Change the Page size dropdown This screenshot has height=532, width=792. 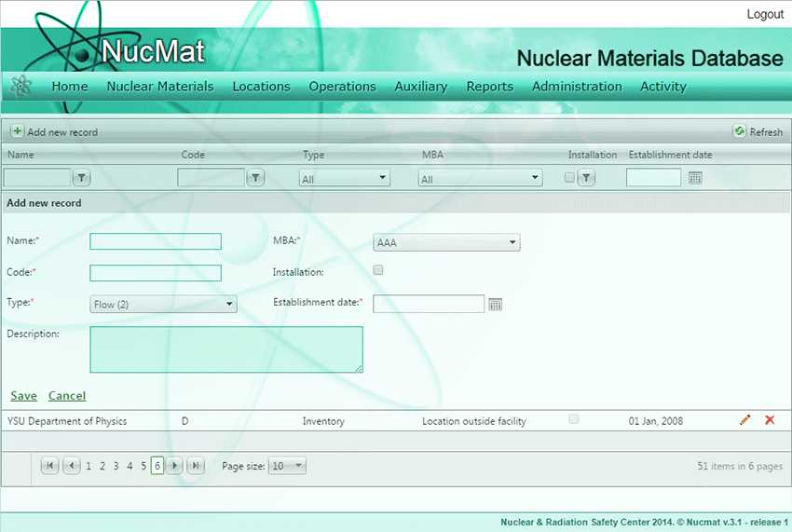[x=287, y=466]
